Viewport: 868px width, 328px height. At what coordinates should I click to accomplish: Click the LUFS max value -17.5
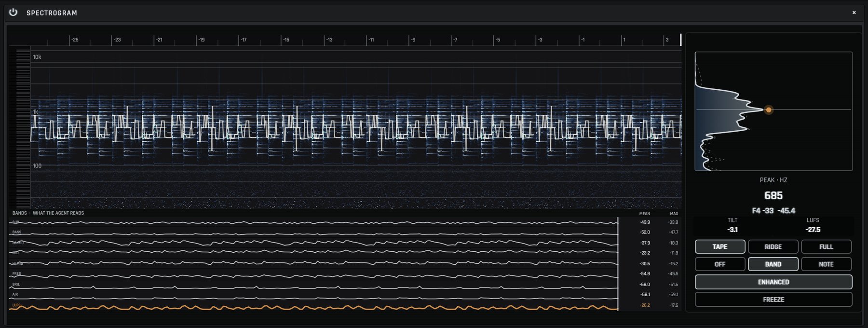tap(674, 305)
